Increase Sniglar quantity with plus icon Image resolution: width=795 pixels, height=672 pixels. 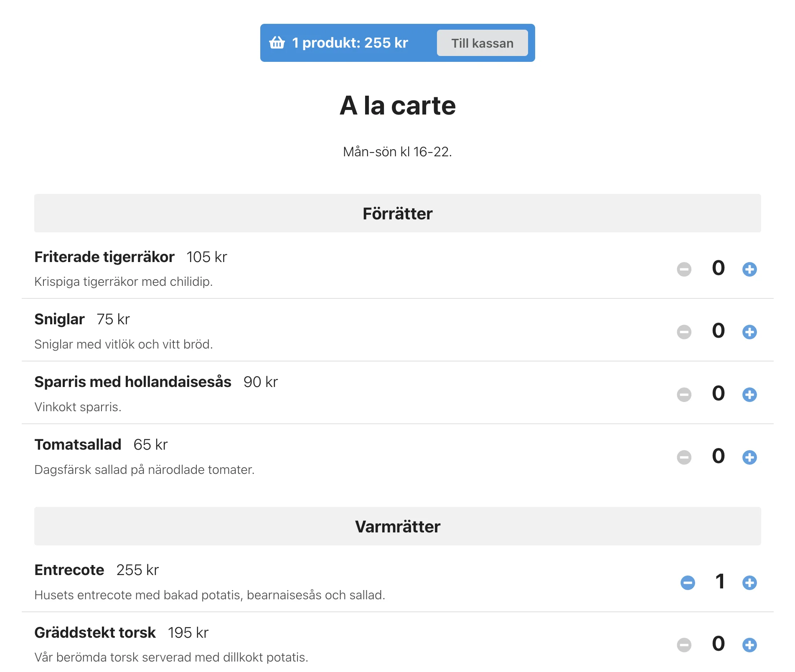coord(749,332)
